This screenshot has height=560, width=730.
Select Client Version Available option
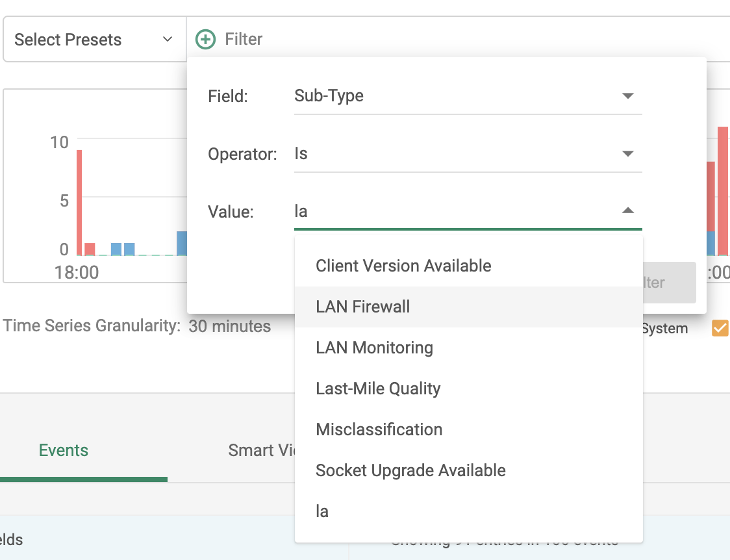pos(403,265)
